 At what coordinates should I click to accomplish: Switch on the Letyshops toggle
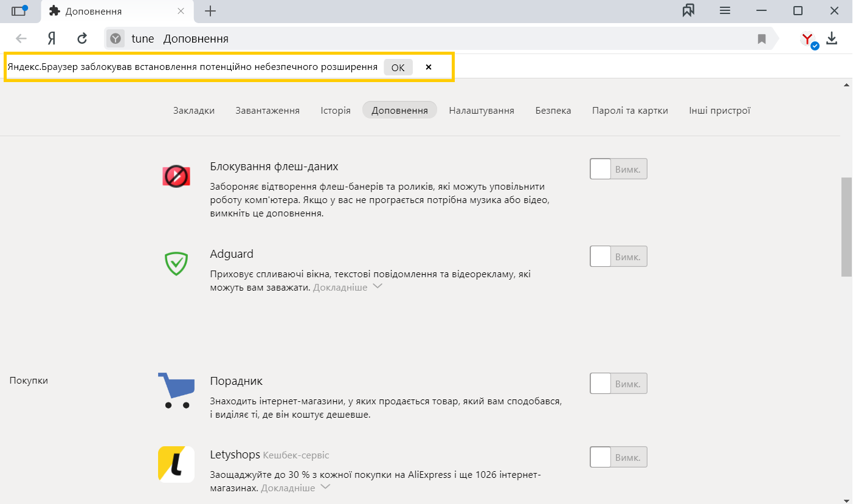point(618,457)
